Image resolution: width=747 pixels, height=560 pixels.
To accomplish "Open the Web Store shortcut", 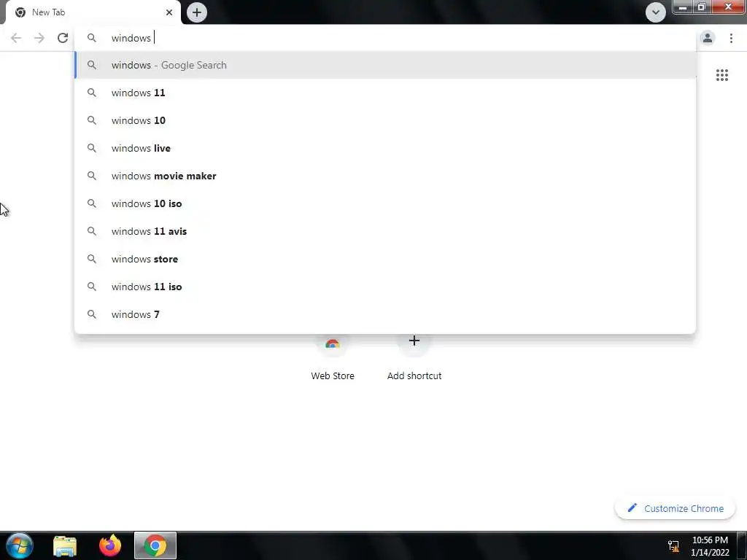I will click(333, 359).
